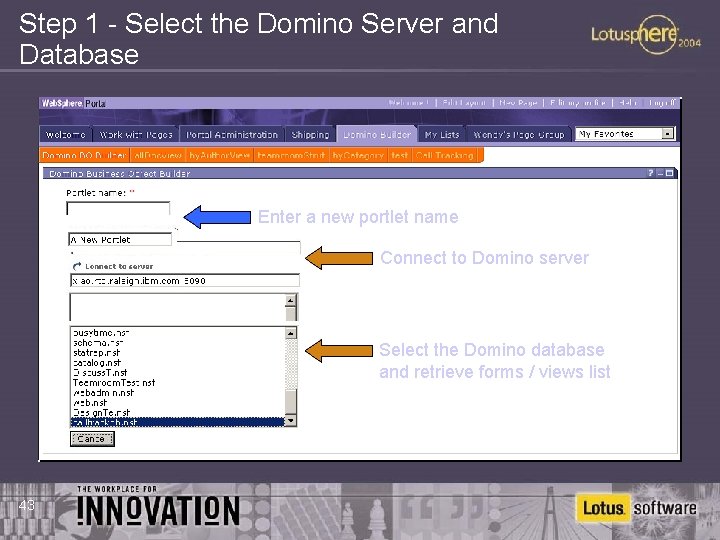Open the test subpage
The width and height of the screenshot is (720, 540).
pos(399,155)
